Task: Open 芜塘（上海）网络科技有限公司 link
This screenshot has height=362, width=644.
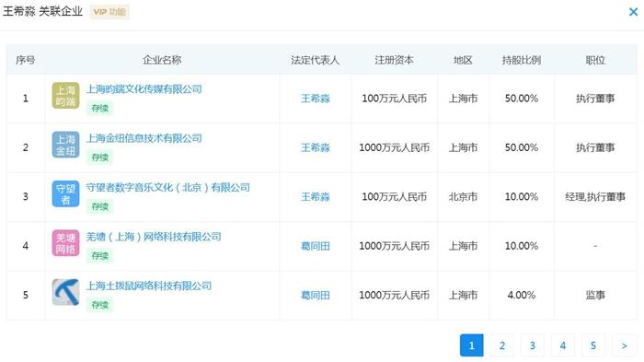Action: coord(154,237)
